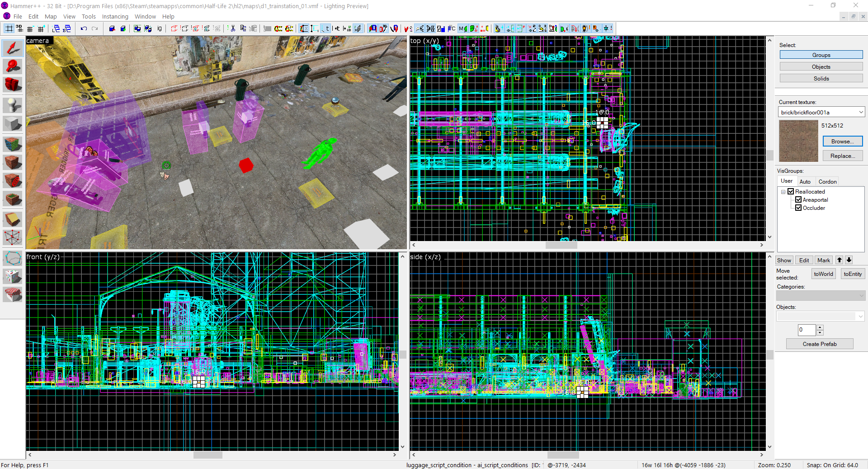Select the Entity tool lightbulb icon
This screenshot has width=868, height=469.
coord(13,105)
